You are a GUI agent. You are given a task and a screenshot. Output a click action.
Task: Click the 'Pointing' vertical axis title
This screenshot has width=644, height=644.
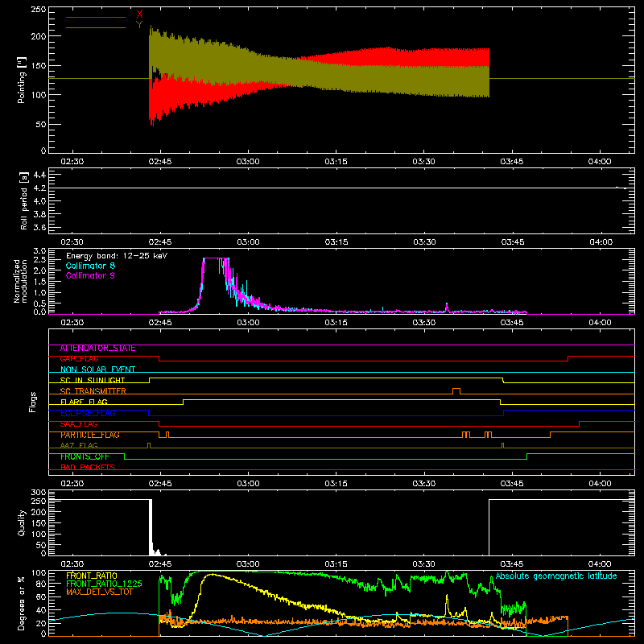click(22, 80)
